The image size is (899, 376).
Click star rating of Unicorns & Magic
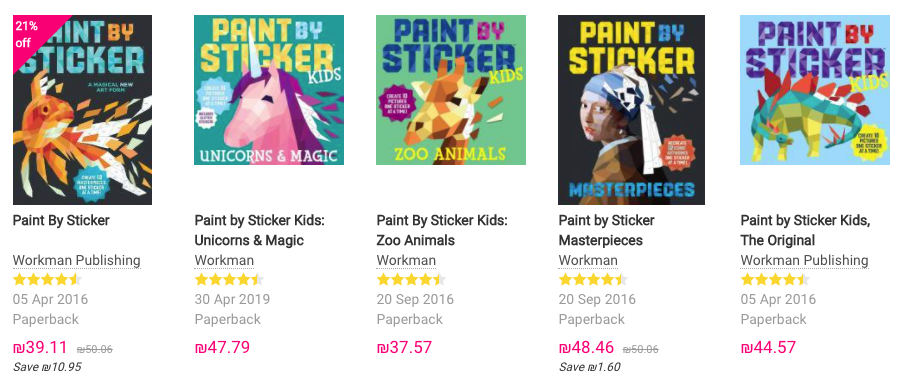[x=229, y=280]
